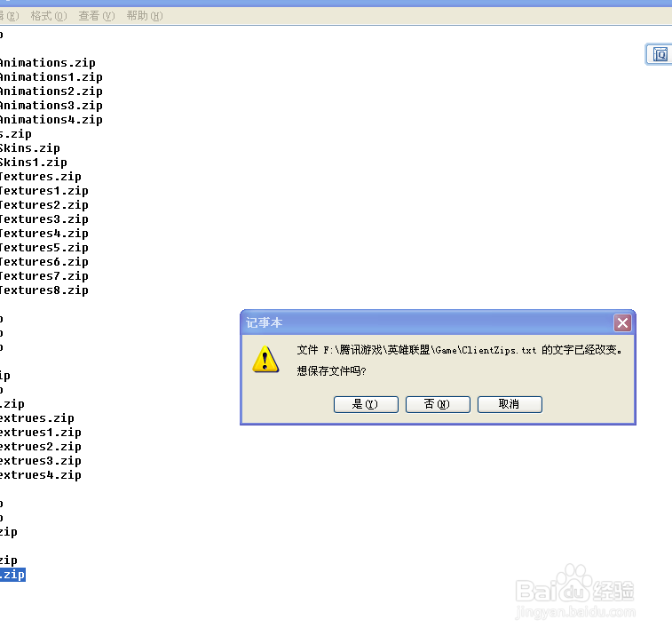
Task: Click the line Textures.zip
Action: click(41, 177)
